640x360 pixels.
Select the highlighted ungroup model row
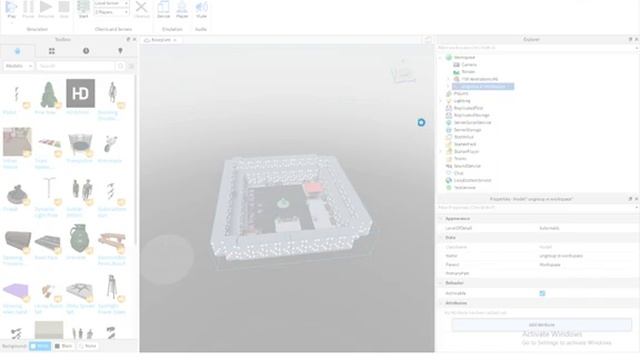[483, 87]
